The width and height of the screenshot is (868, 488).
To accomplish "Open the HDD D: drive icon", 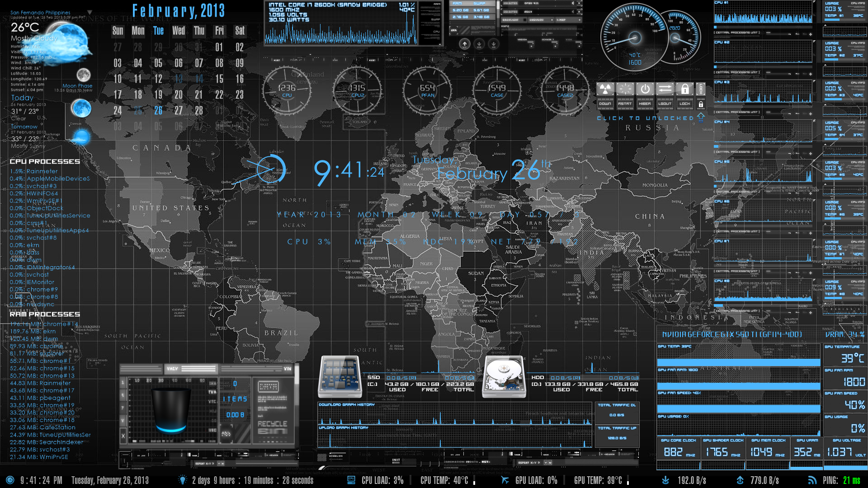I will click(x=504, y=376).
